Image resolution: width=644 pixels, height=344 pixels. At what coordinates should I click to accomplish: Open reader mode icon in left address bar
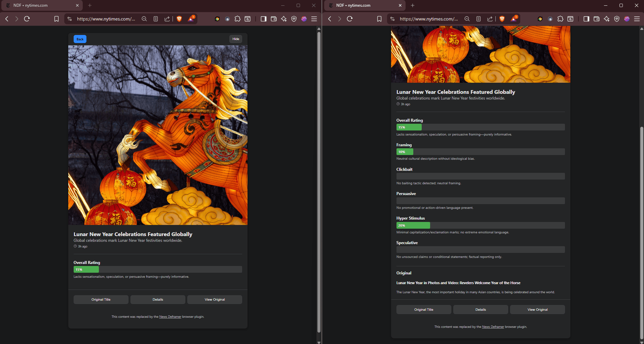click(156, 19)
